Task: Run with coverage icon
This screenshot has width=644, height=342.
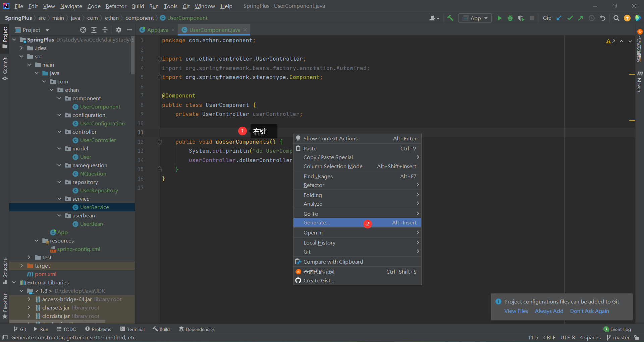Action: tap(521, 18)
